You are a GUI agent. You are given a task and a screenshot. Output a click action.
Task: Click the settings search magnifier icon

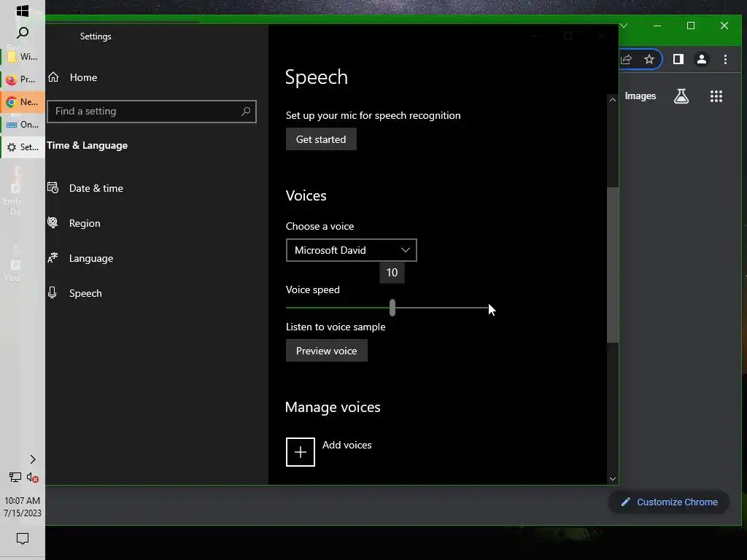click(246, 112)
